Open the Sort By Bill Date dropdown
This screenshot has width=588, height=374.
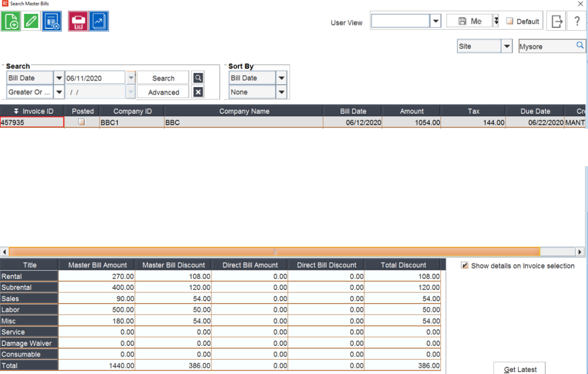(x=281, y=77)
